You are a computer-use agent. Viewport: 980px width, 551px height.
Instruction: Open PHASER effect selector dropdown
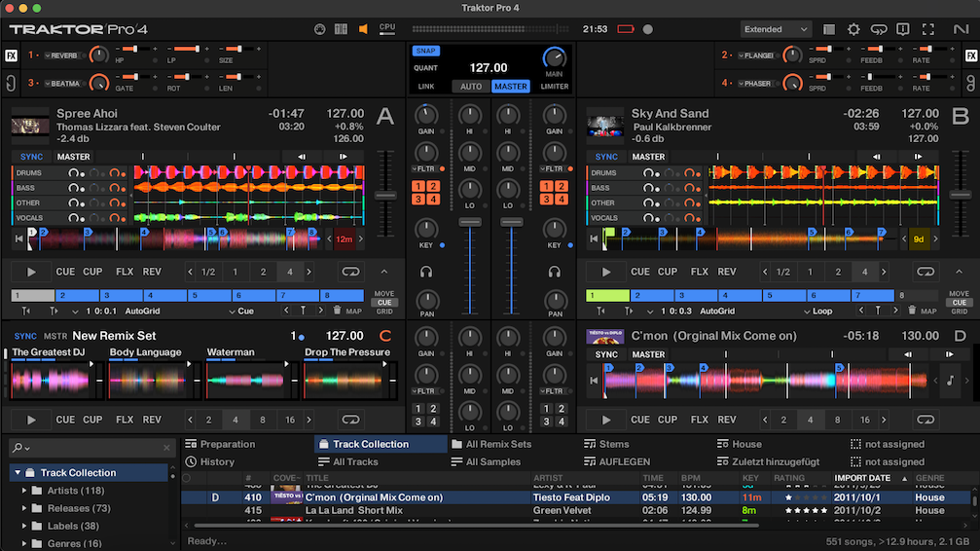754,84
